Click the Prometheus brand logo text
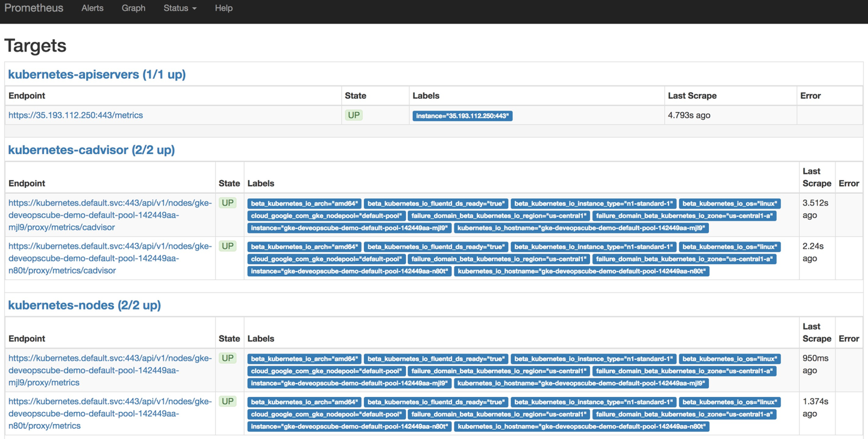The image size is (868, 439). (34, 8)
